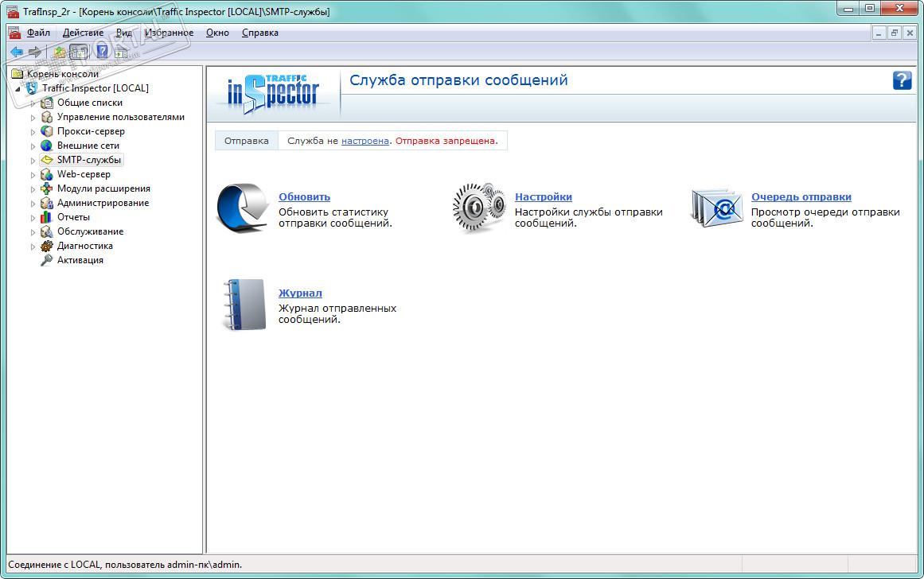Toggle the show/hide console tree toolbar icon
Viewport: 924px width, 579px height.
(x=78, y=52)
